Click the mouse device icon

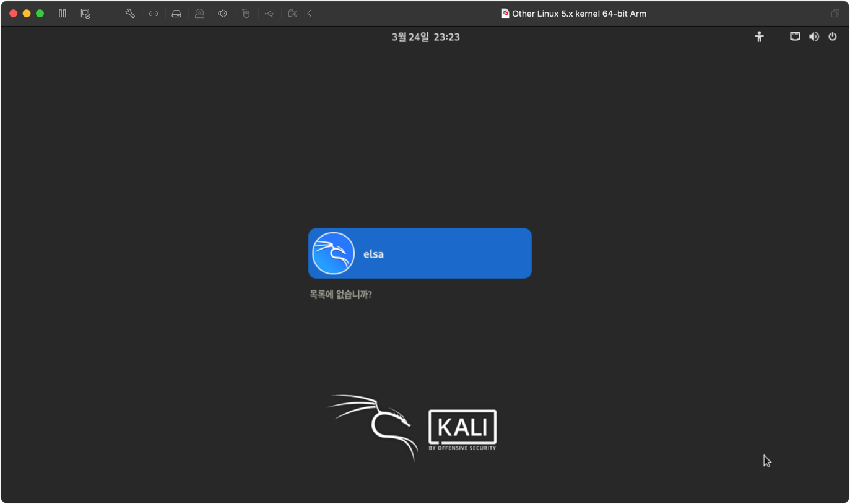(246, 14)
